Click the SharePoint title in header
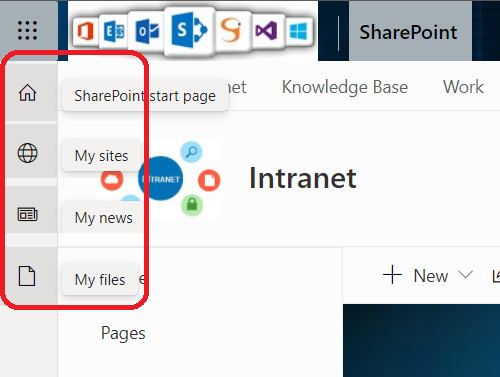 pos(408,32)
